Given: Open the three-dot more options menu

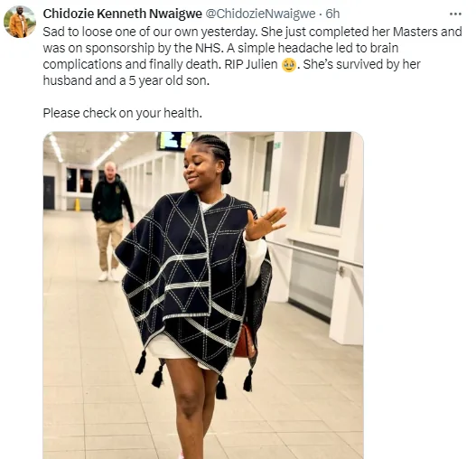Looking at the screenshot, I should 455,14.
